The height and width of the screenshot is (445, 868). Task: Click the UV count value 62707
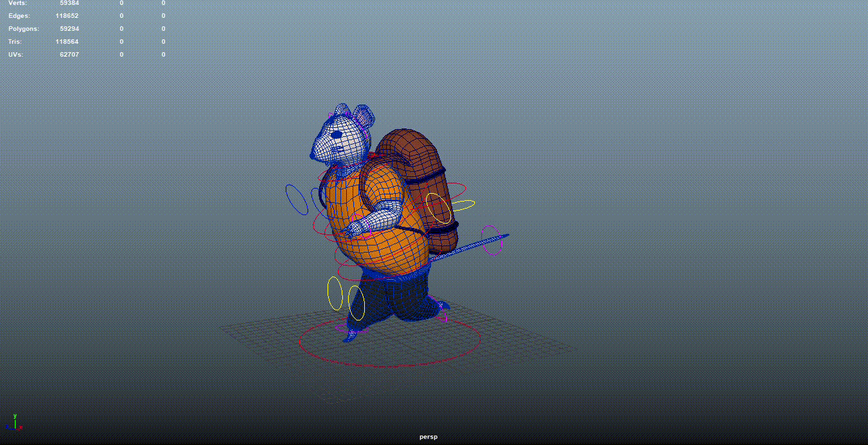point(69,55)
